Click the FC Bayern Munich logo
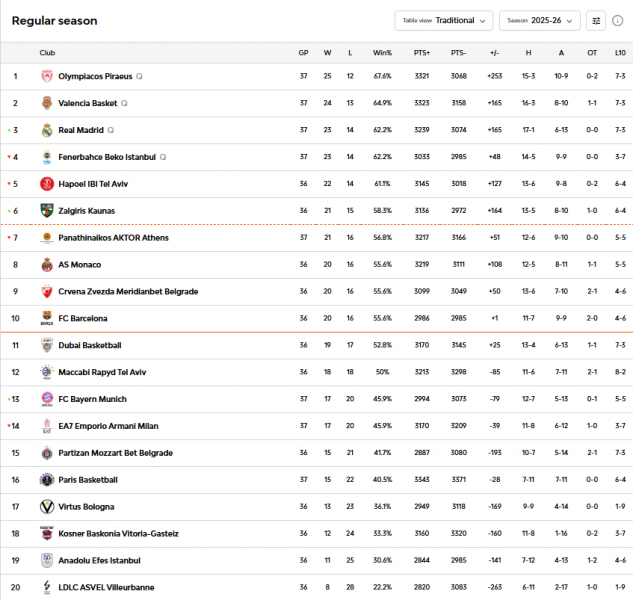 click(x=46, y=399)
